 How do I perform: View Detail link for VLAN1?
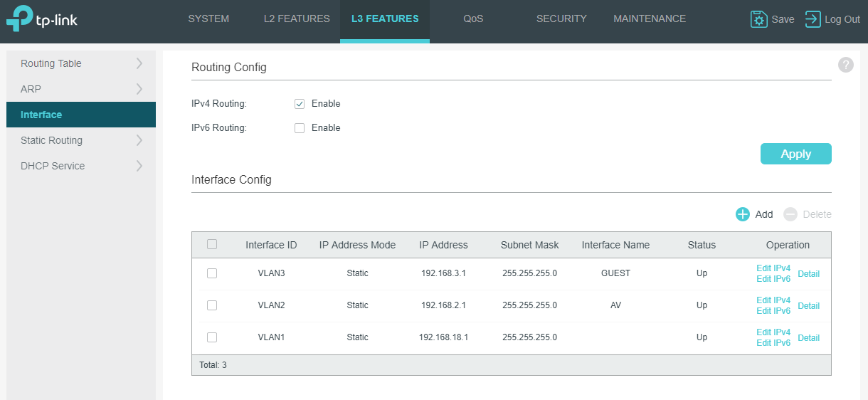pyautogui.click(x=809, y=338)
